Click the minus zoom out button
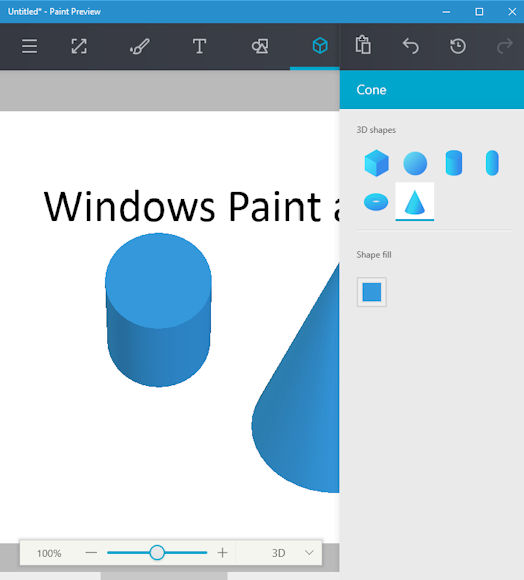 pos(91,553)
